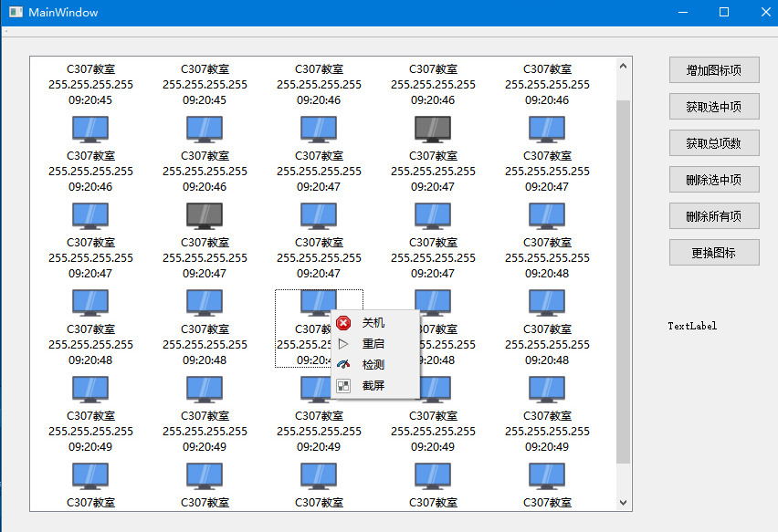Click the 删除选中项 button

(x=714, y=179)
